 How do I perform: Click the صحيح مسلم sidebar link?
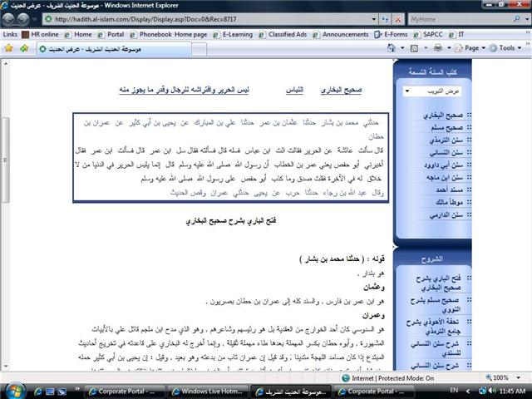439,130
